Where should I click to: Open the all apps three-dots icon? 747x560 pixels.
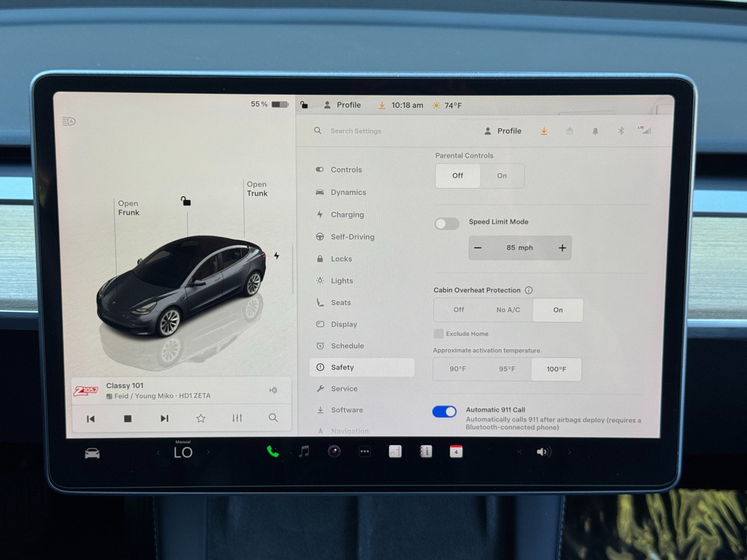pyautogui.click(x=365, y=451)
